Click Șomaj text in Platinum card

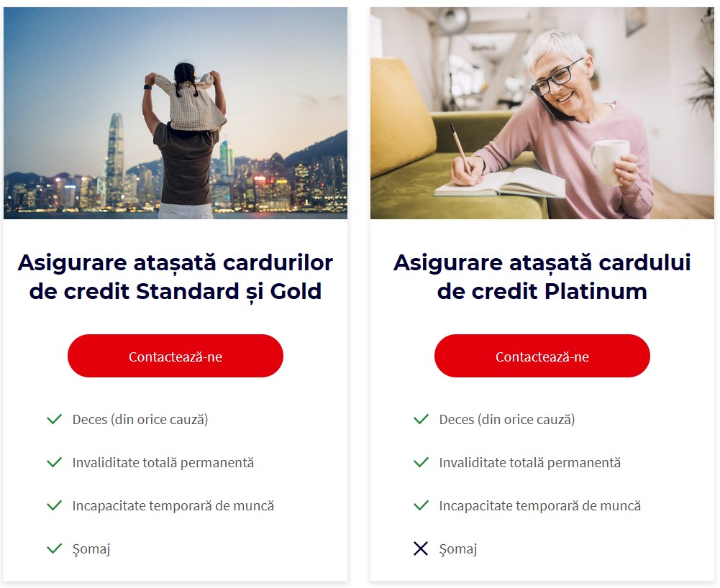click(x=458, y=549)
